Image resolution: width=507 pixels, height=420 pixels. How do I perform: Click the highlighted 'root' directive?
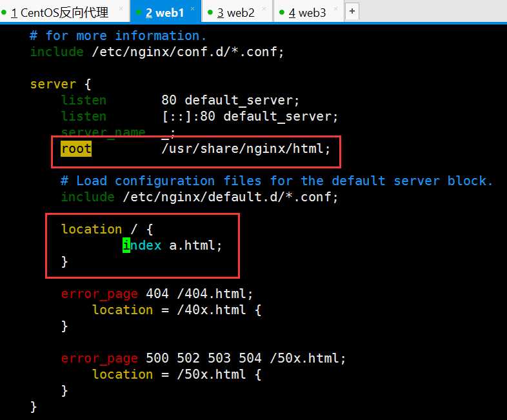76,149
